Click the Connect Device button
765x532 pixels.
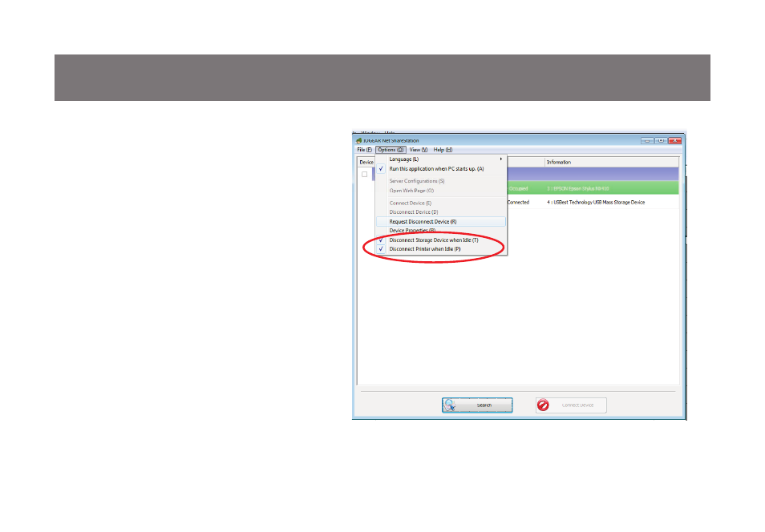tap(571, 405)
